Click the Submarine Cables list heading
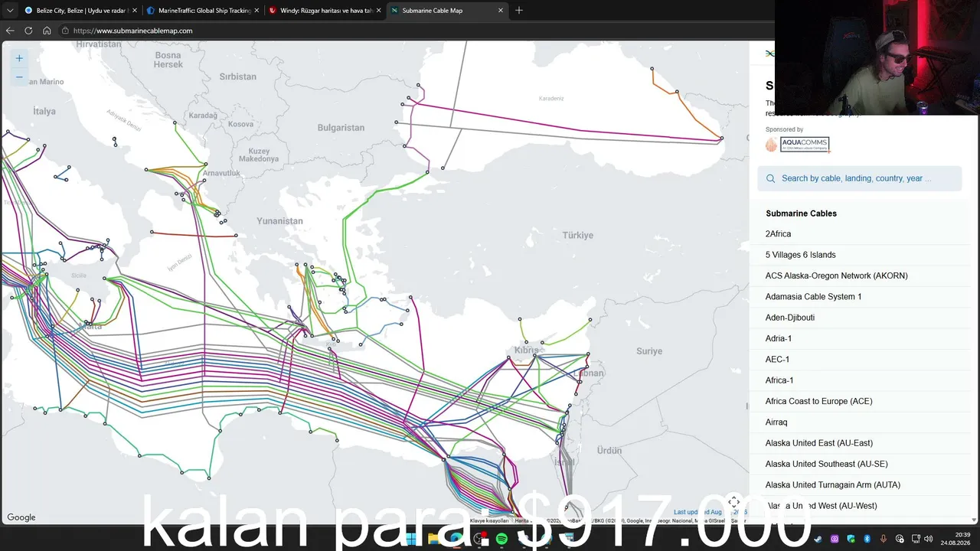 point(801,214)
